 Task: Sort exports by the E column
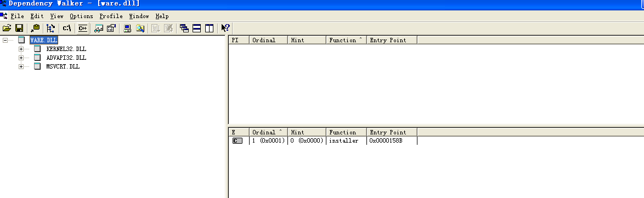pos(239,132)
